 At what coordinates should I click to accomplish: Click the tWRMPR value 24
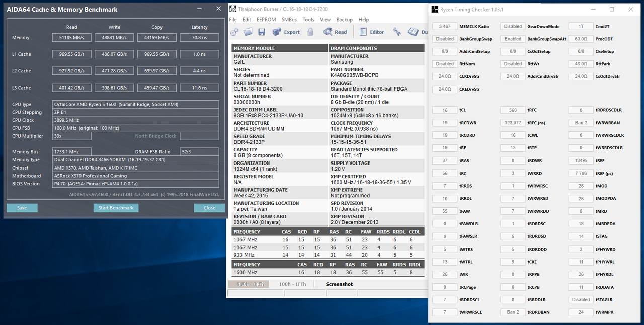(581, 312)
